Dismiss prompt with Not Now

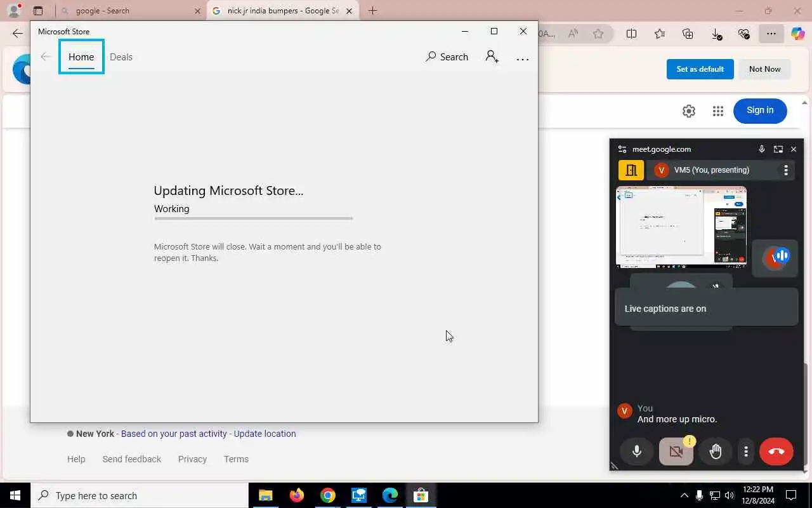[764, 69]
